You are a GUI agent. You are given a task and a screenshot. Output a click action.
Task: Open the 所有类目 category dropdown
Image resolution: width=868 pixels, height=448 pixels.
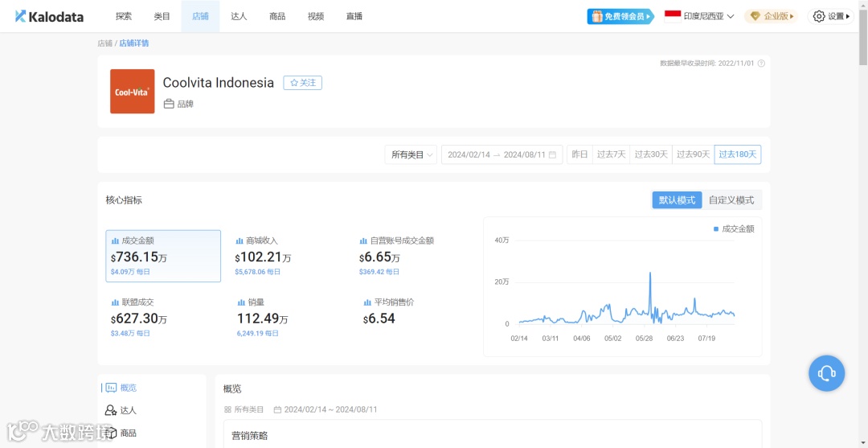[411, 154]
